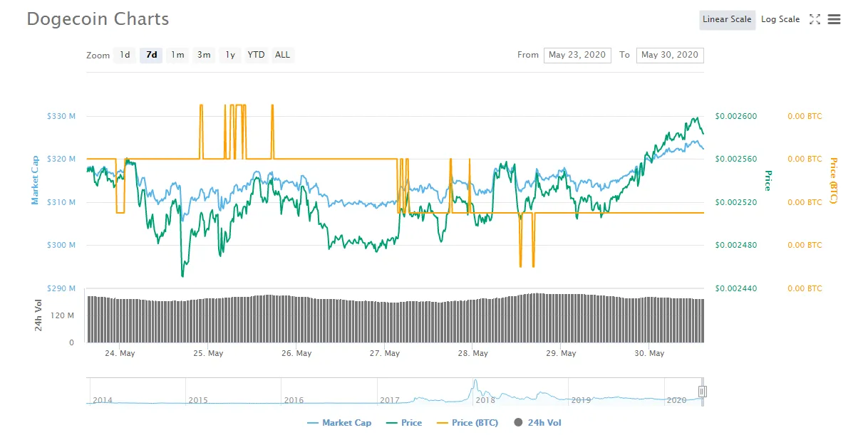Click the navigator range handle near 2020
Screen dimensions: 868x435
[x=702, y=391]
